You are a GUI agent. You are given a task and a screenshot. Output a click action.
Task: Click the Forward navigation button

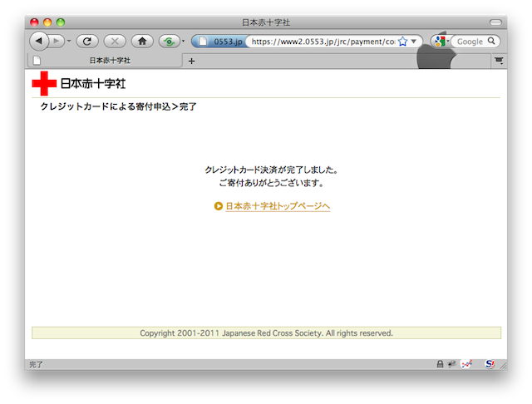pos(57,41)
